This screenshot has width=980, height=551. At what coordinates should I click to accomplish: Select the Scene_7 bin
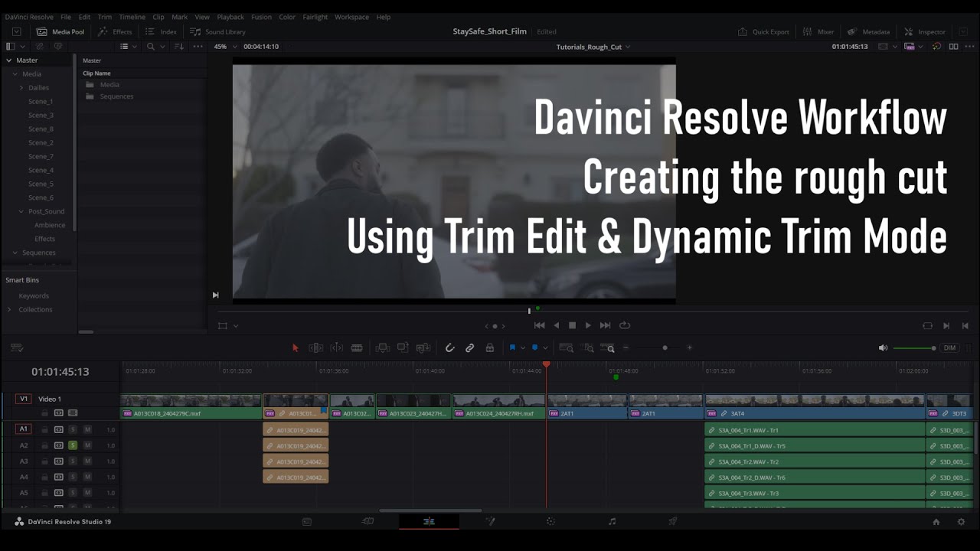pos(41,157)
